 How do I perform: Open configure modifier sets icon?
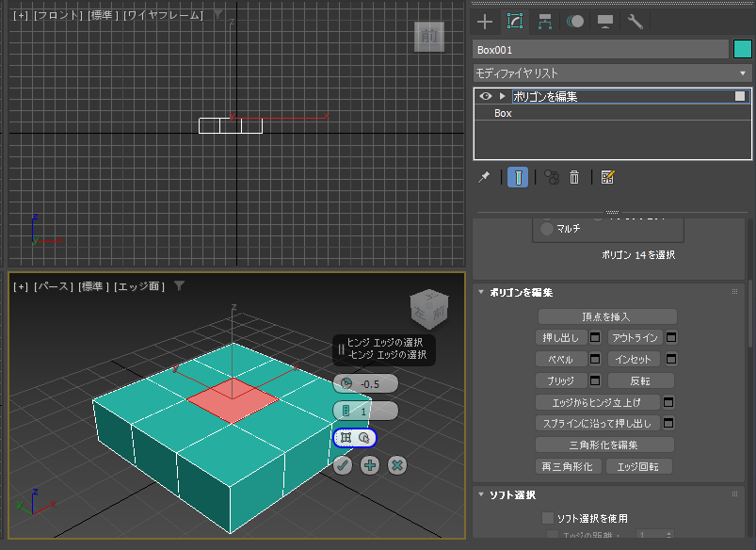(607, 178)
